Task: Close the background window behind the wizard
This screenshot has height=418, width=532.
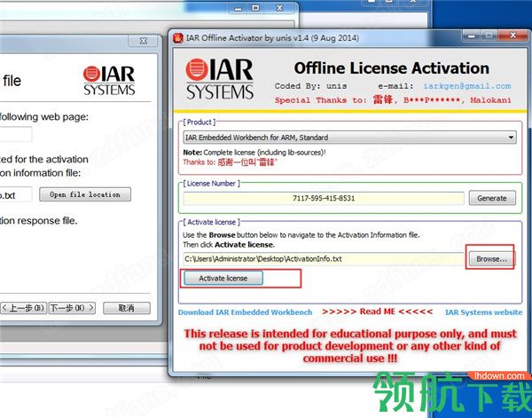Action: point(279,7)
